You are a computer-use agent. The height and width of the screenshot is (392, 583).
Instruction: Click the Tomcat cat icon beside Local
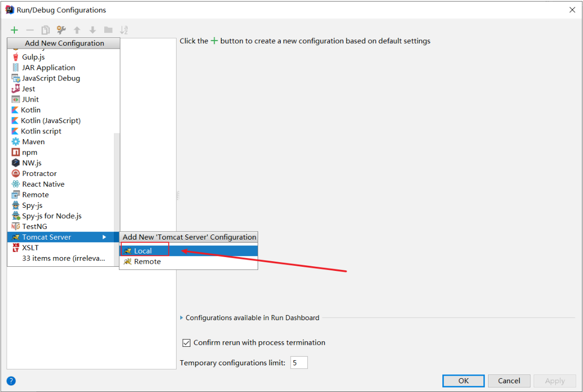128,251
